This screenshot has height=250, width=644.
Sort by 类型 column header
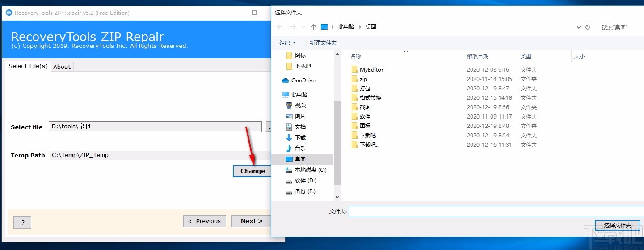coord(526,56)
